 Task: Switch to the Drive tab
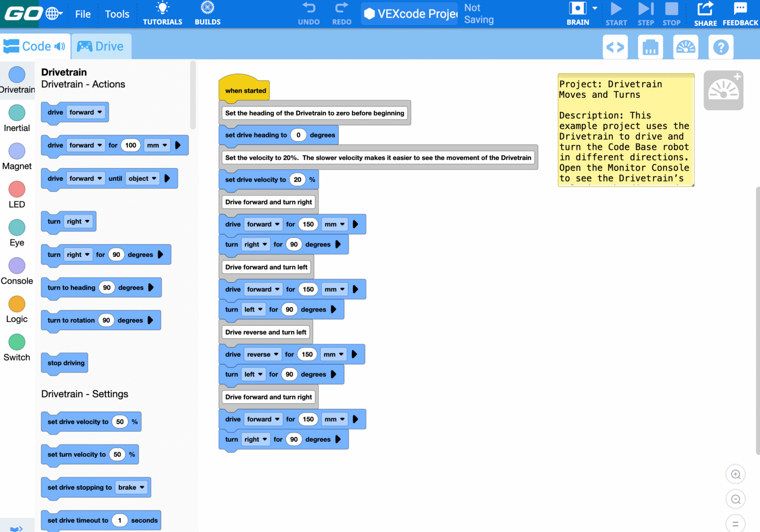coord(101,46)
